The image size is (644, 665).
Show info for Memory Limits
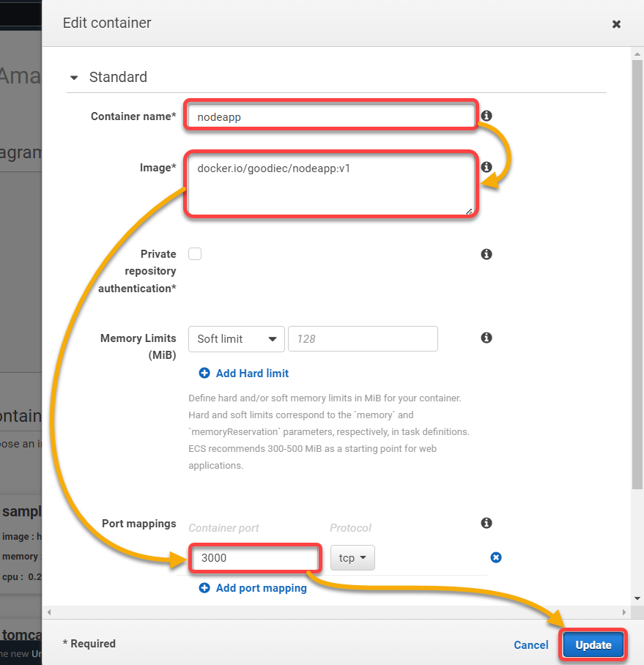[x=486, y=338]
